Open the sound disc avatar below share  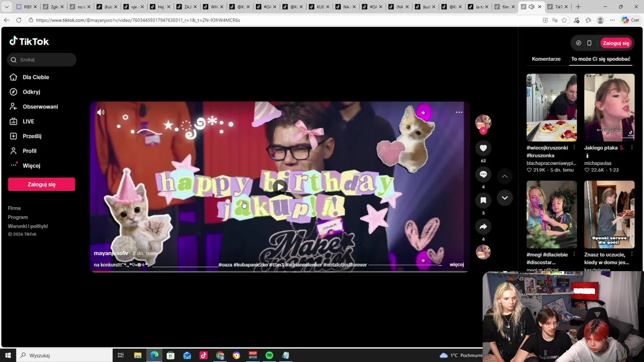(x=483, y=252)
